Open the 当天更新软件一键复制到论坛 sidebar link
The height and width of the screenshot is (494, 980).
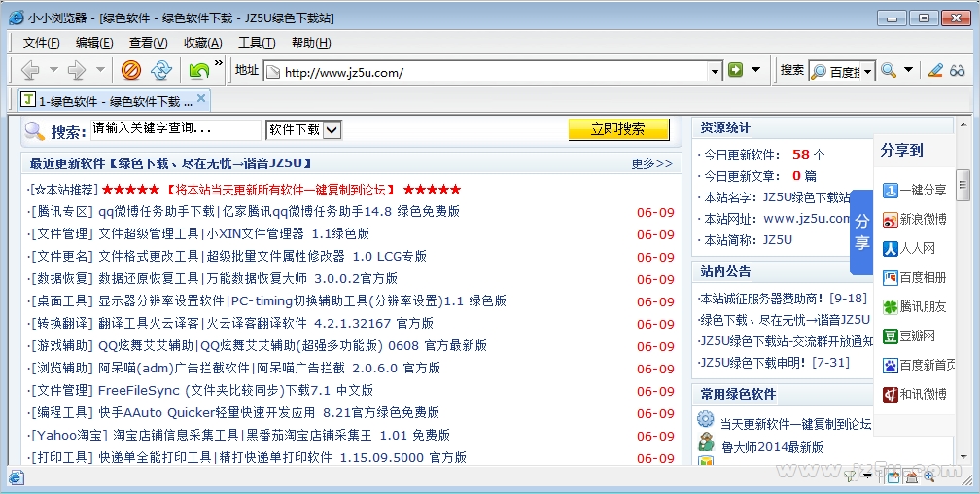click(795, 424)
